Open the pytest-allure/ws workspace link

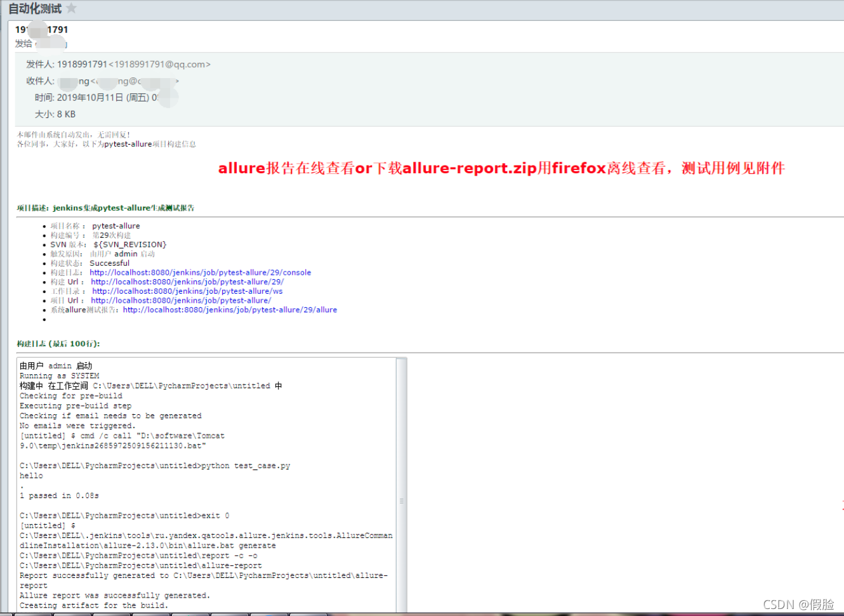pyautogui.click(x=187, y=291)
